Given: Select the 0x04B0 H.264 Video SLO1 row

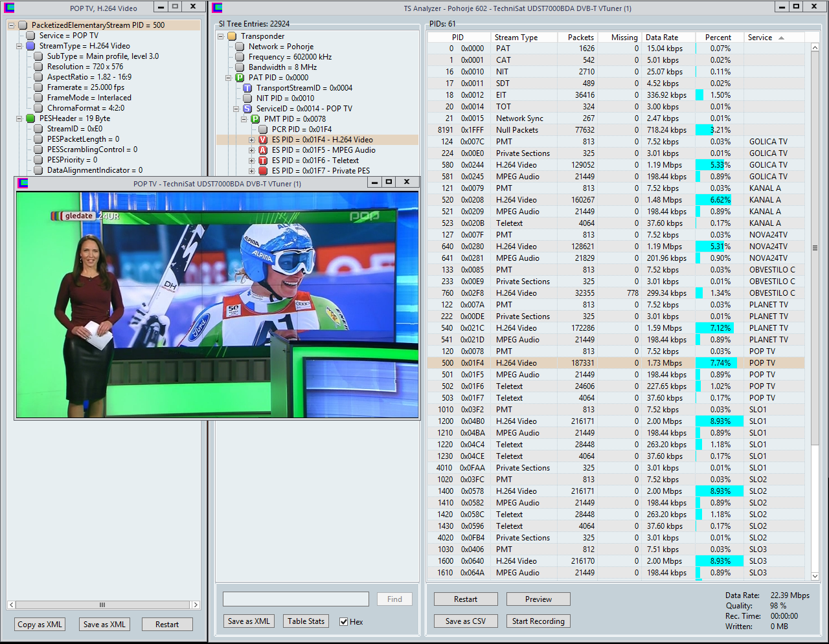Looking at the screenshot, I should 616,421.
